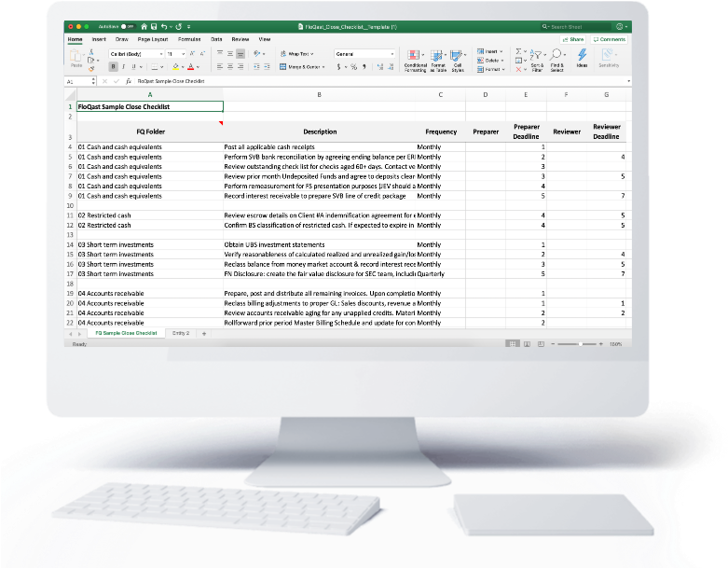Add a new sheet with plus button
The height and width of the screenshot is (568, 728).
[204, 334]
